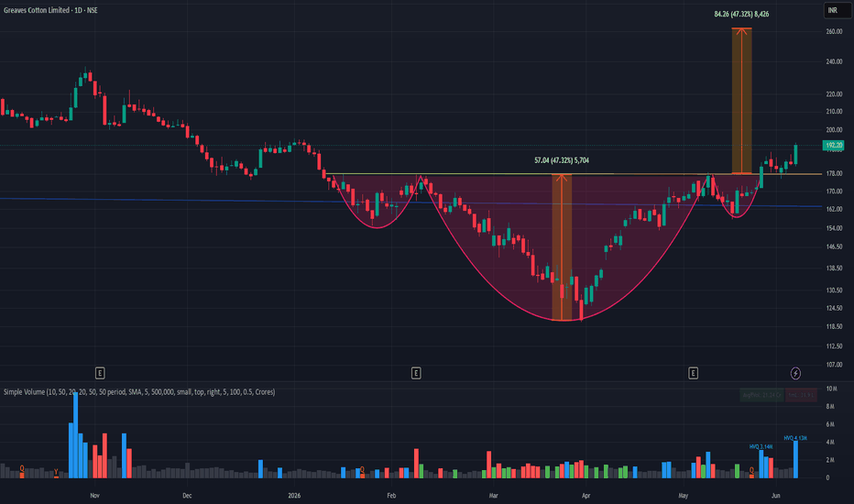Click the 130.50 price axis label
This screenshot has height=504, width=854.
834,290
